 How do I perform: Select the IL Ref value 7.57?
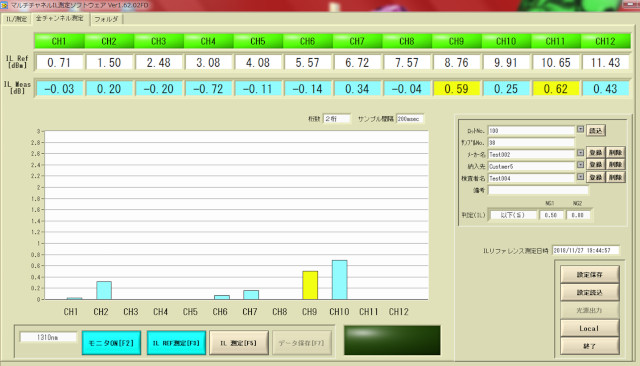(407, 62)
